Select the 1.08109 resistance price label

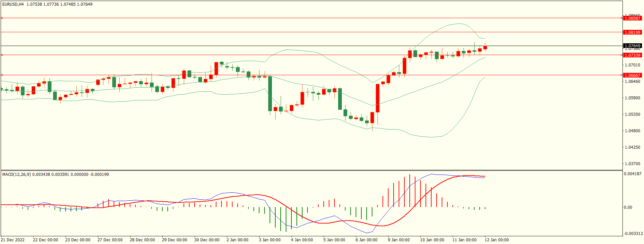(x=632, y=33)
